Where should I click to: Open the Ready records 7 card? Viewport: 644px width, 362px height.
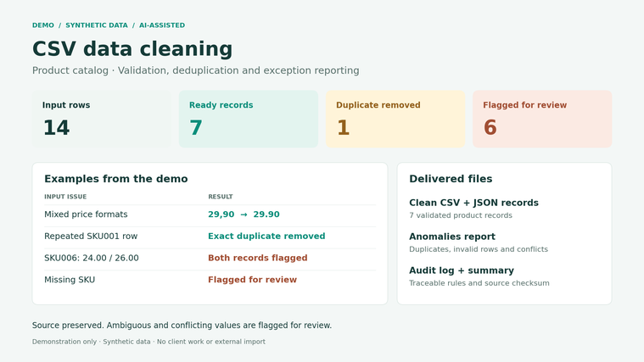click(x=249, y=119)
